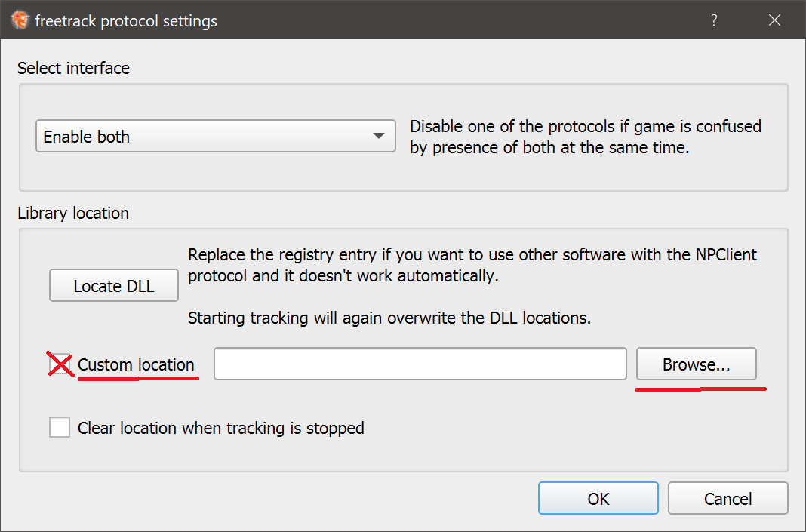Click the help question mark icon

(x=714, y=20)
